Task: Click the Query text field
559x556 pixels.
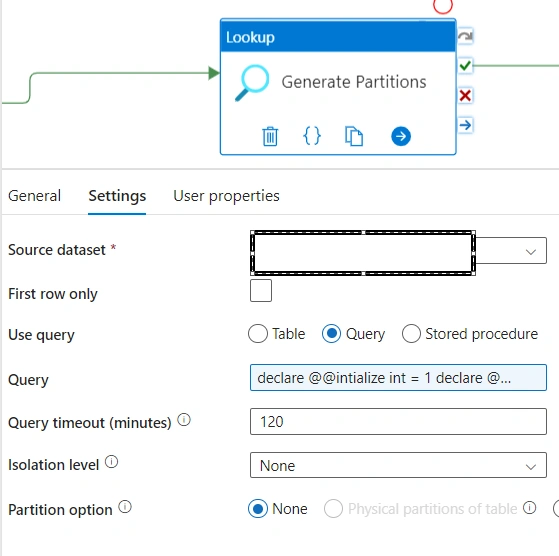Action: click(x=398, y=377)
